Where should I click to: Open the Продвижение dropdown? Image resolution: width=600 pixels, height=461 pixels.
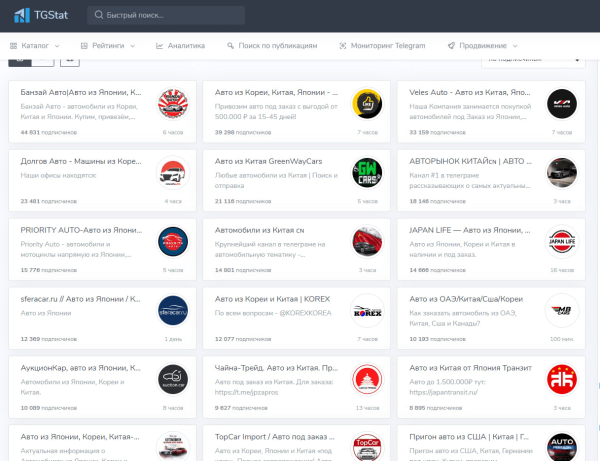[482, 46]
